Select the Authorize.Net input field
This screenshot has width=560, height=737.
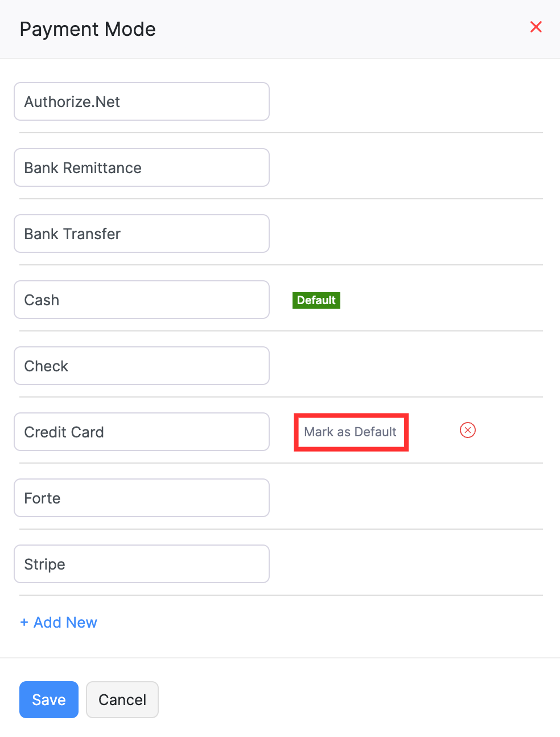(141, 101)
